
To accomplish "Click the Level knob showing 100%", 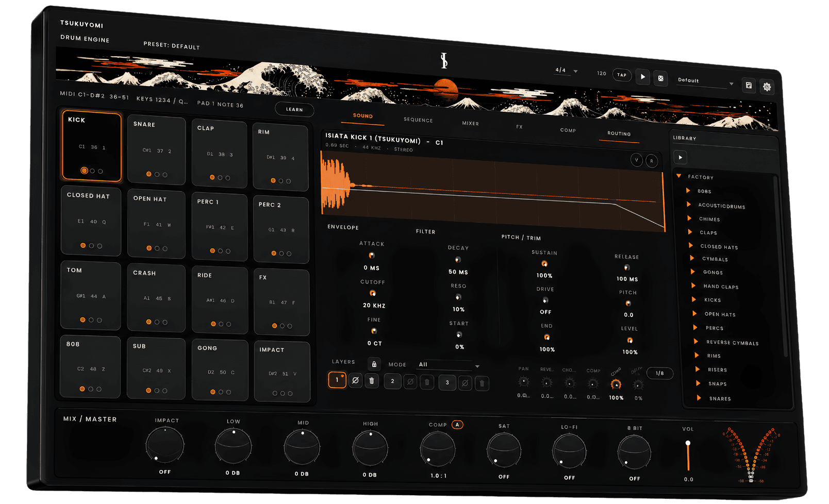I will (629, 340).
